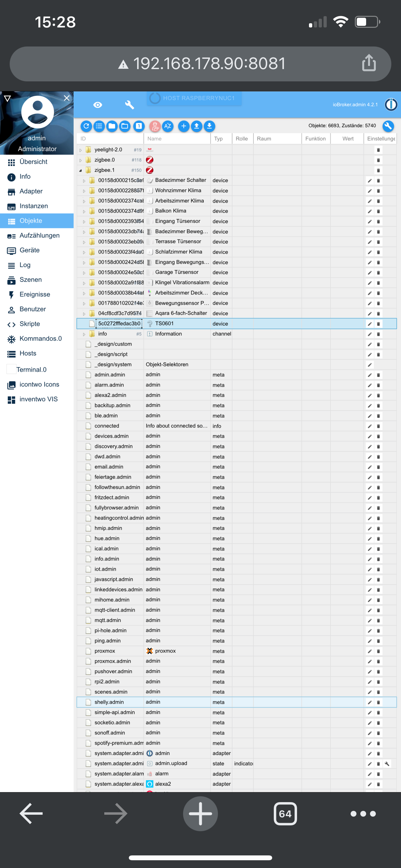
Task: Add new object with plus icon
Action: (x=184, y=126)
